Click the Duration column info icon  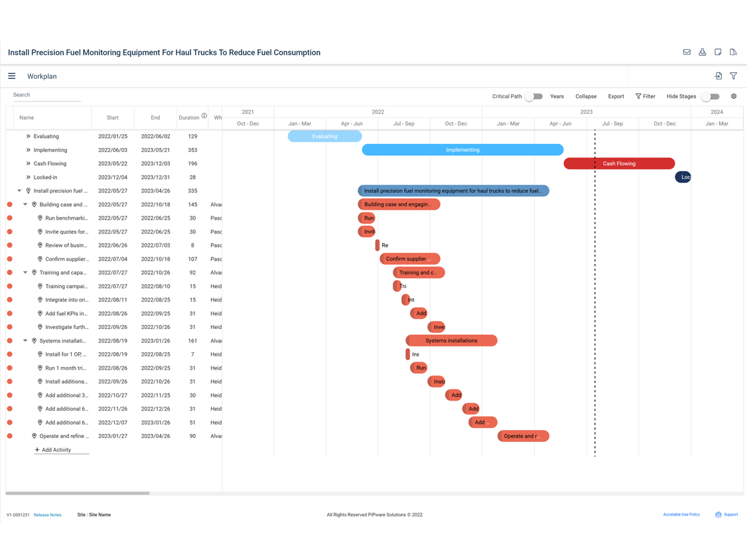[x=204, y=116]
